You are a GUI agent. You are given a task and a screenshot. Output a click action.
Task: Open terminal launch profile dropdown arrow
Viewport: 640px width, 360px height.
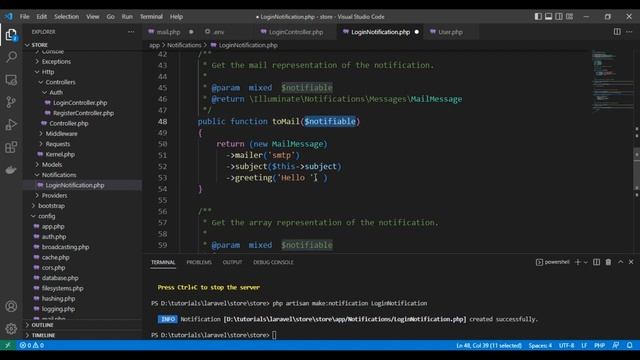586,262
